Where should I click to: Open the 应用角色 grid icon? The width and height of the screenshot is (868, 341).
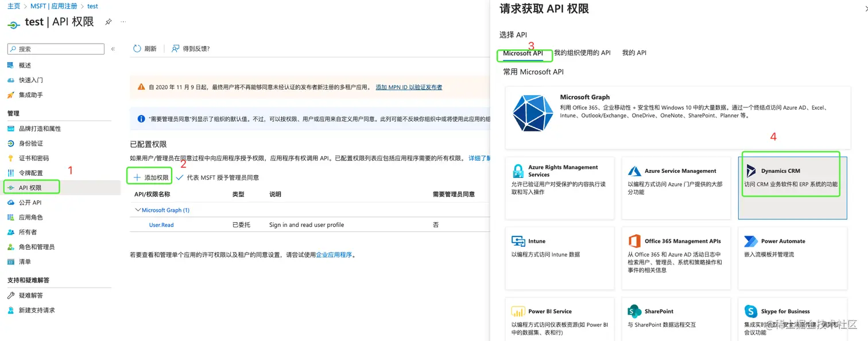click(x=10, y=218)
